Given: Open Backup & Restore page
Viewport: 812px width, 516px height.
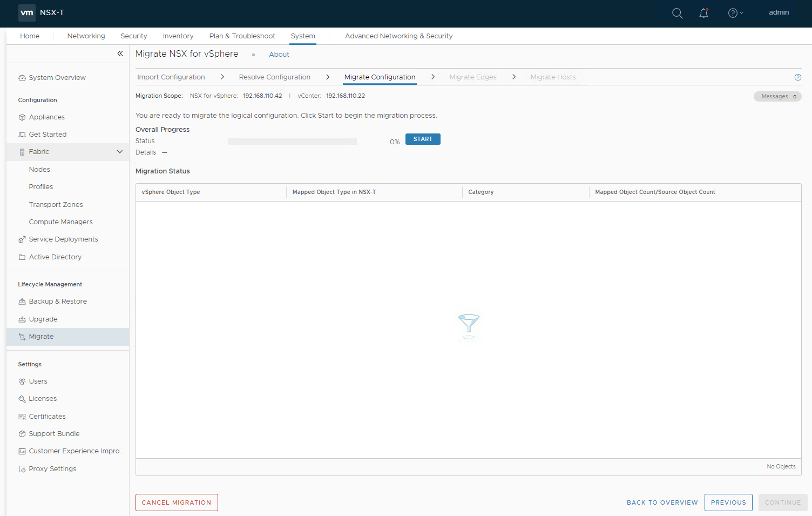Looking at the screenshot, I should [x=58, y=301].
